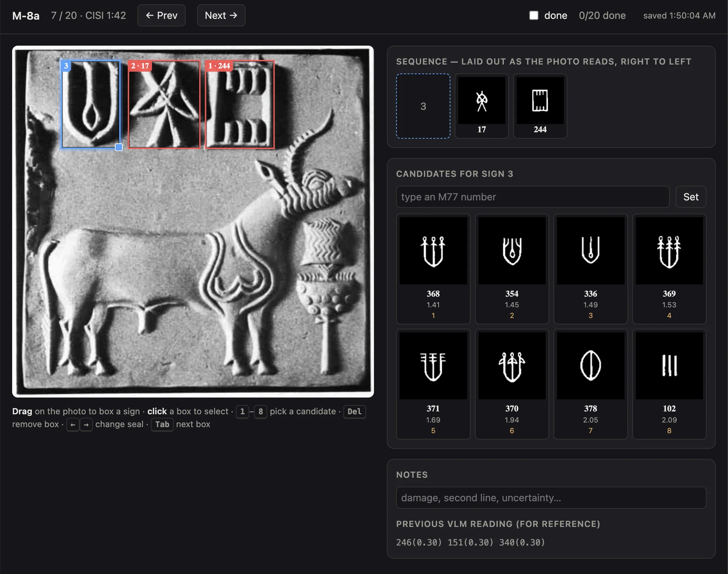Select box 2 · 17 on the photo
This screenshot has height=574, width=728.
(x=164, y=104)
